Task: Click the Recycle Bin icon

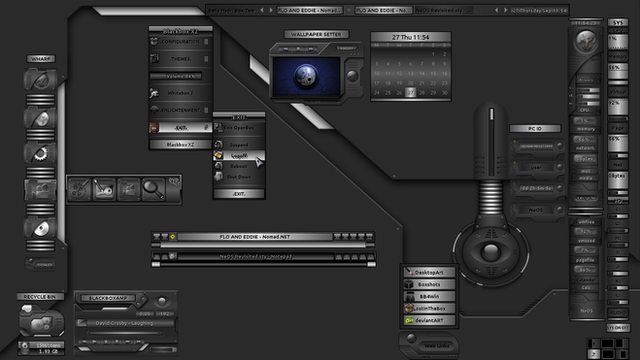Action: 41,322
